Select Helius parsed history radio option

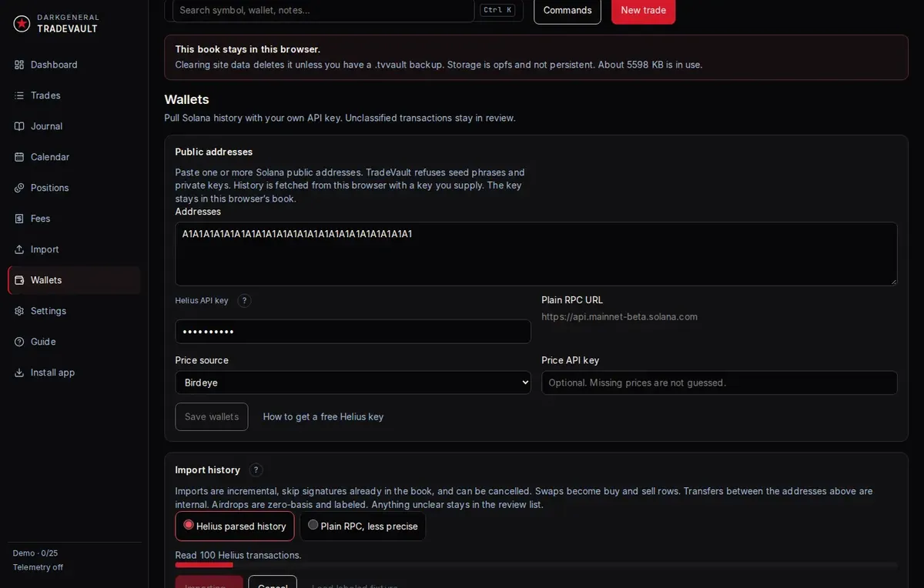[234, 526]
